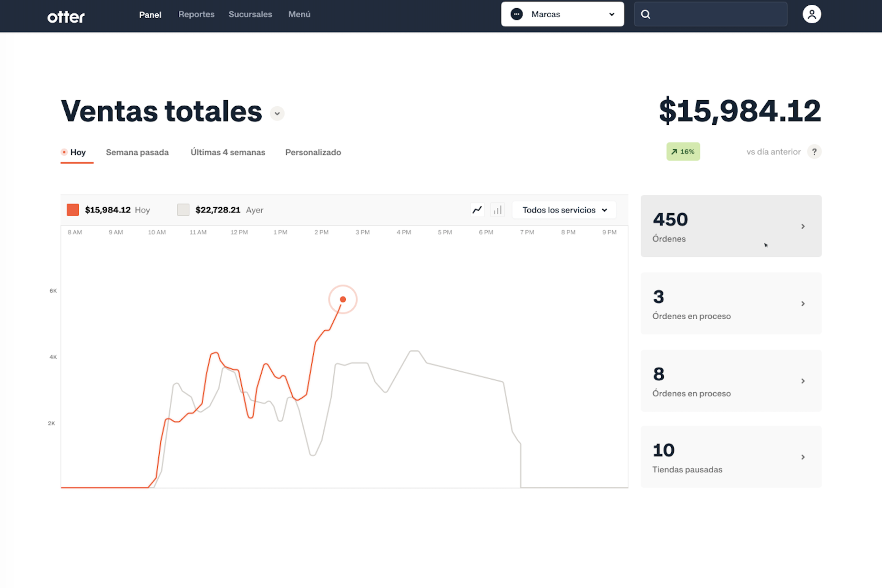Screen dimensions: 882x588
Task: Expand the Ventas totales metric chevron
Action: [277, 113]
